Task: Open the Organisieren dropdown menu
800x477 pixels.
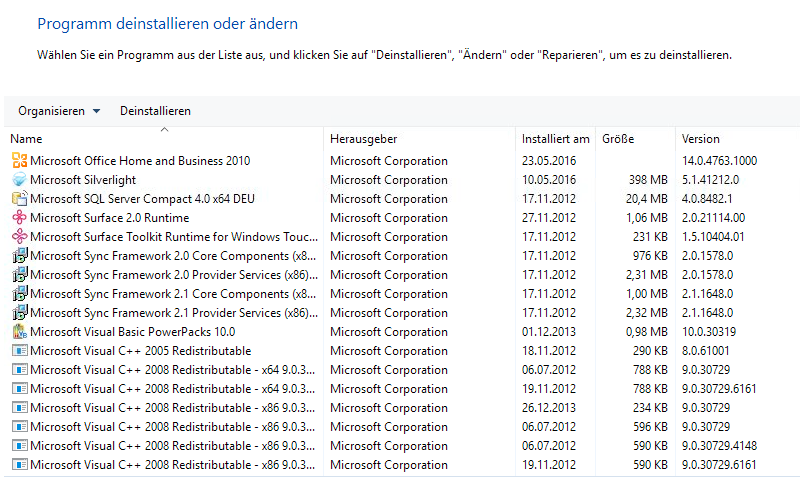Action: click(x=59, y=111)
